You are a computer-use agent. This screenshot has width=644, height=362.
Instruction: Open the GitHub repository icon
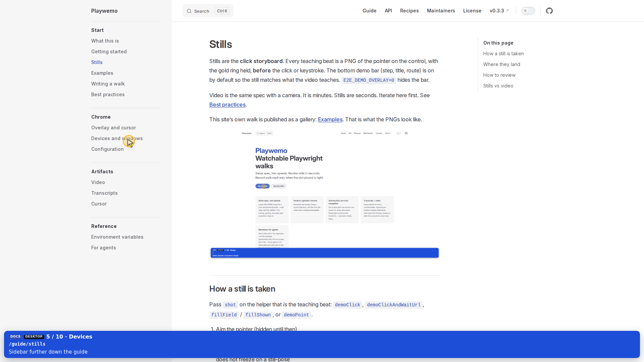[549, 11]
